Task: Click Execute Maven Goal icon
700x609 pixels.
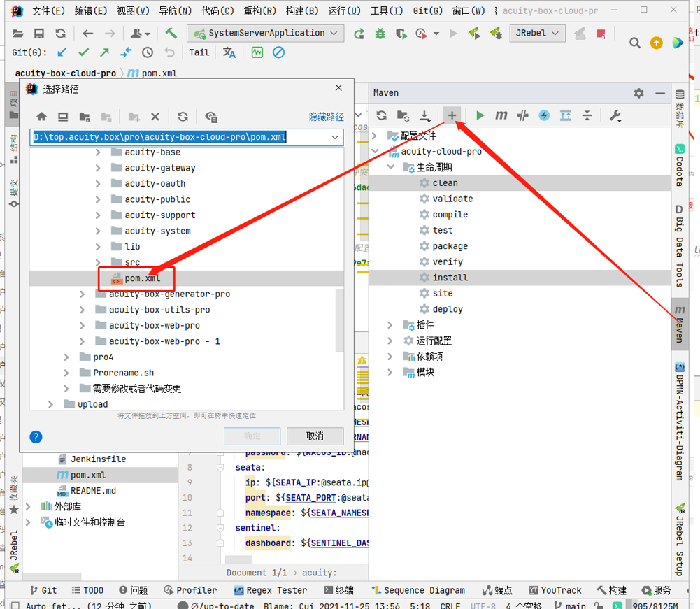Action: point(501,115)
